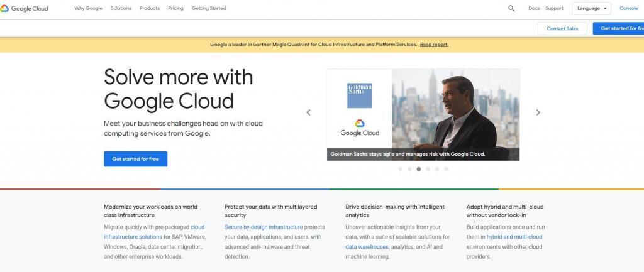
Task: Expand the Language dropdown
Action: click(591, 8)
